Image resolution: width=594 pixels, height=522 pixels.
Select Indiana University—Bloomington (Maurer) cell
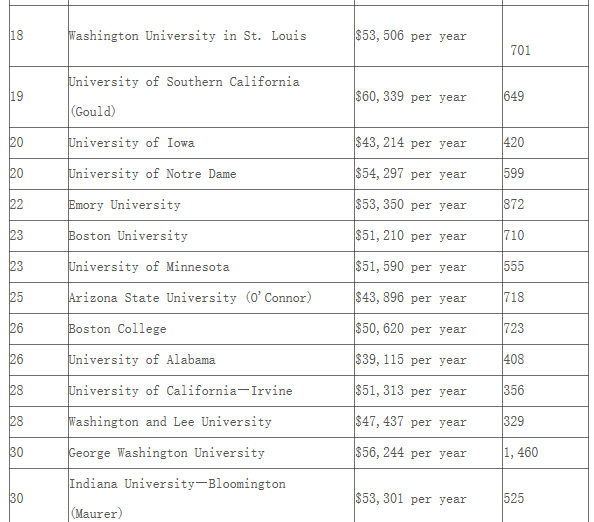pos(211,495)
